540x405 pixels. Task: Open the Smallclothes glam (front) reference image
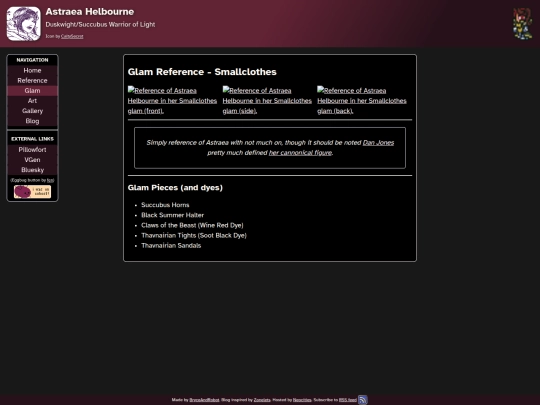[x=172, y=101]
